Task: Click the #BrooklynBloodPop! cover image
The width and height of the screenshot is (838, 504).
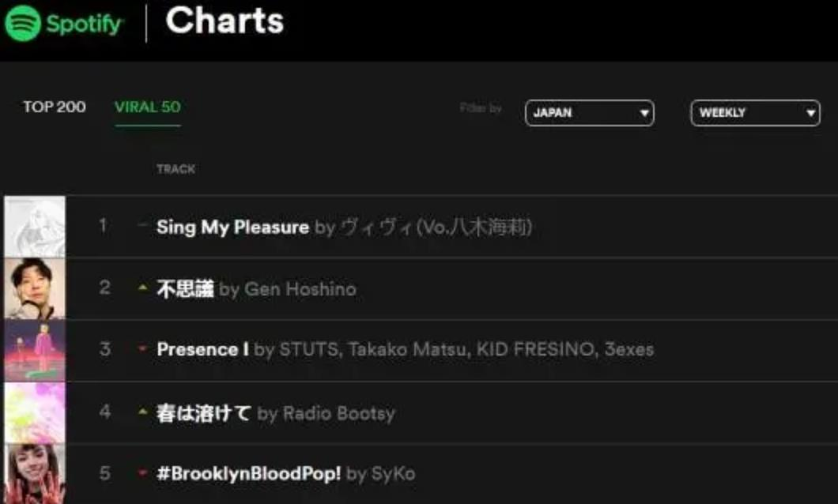Action: point(35,473)
